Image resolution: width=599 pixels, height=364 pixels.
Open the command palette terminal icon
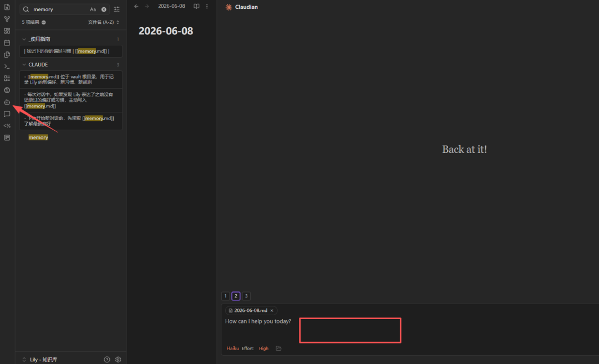[x=7, y=66]
